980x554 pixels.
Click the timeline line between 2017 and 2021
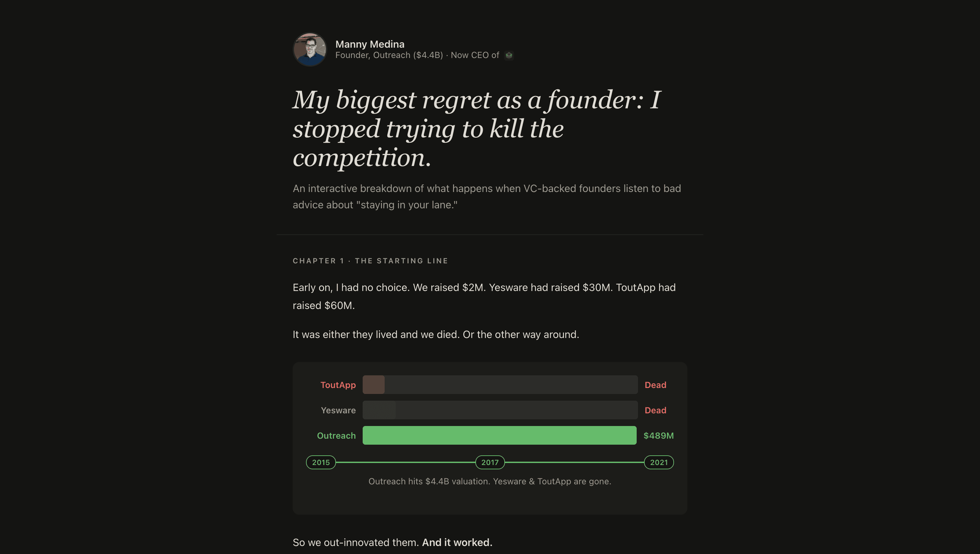(574, 462)
